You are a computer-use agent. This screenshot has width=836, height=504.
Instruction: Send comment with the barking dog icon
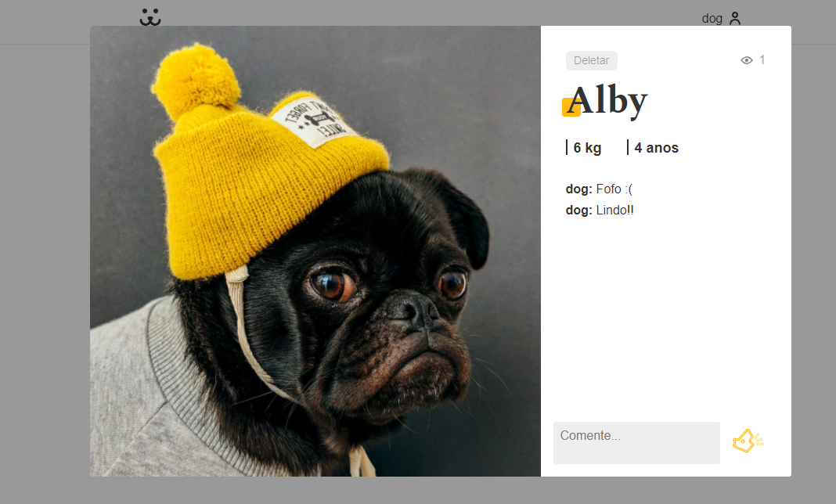pos(748,441)
